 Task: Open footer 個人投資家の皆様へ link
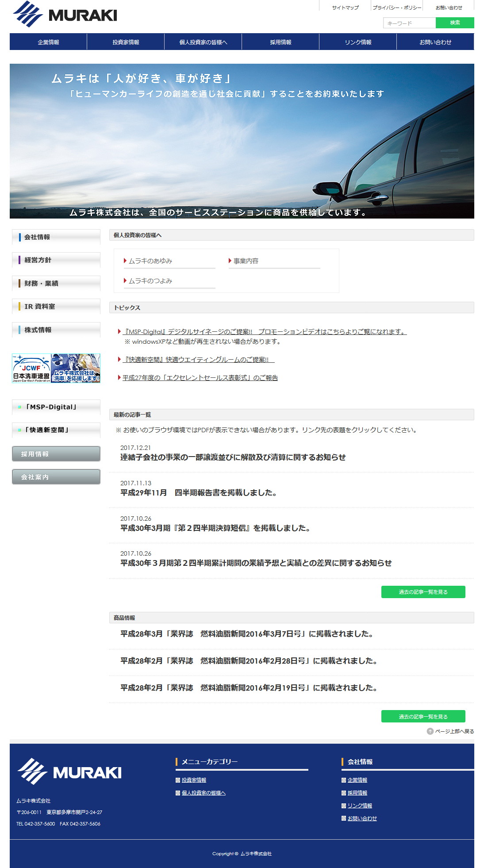tap(204, 793)
